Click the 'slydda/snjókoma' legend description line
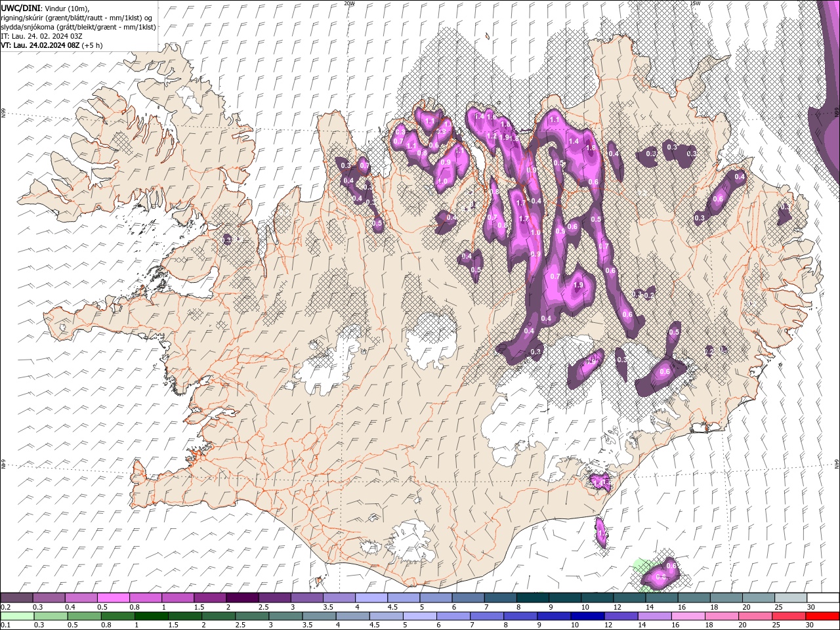840x630 pixels. tap(79, 27)
